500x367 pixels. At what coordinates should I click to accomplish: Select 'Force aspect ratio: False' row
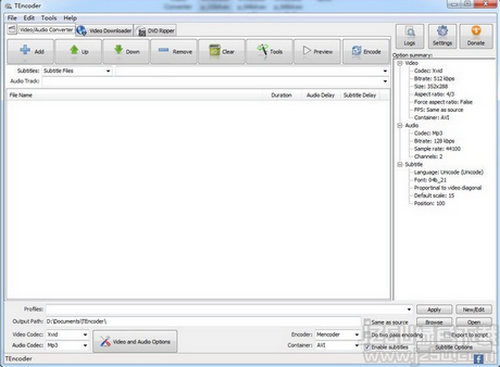pyautogui.click(x=443, y=102)
